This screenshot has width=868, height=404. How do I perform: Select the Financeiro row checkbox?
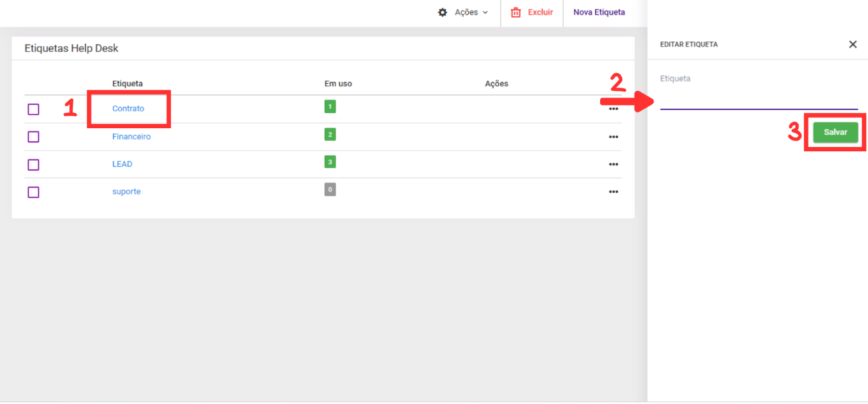[34, 137]
